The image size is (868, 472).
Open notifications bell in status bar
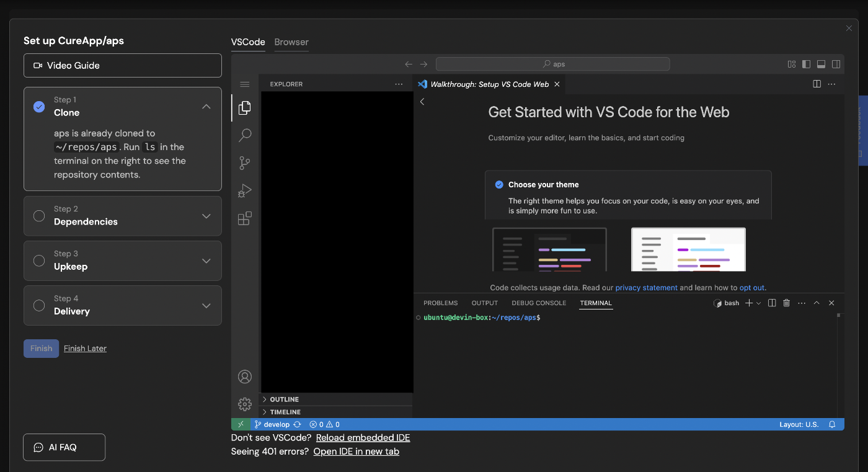click(x=832, y=424)
